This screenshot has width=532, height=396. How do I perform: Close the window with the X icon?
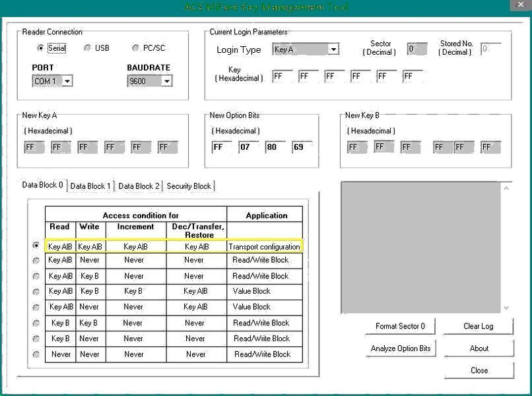[521, 5]
